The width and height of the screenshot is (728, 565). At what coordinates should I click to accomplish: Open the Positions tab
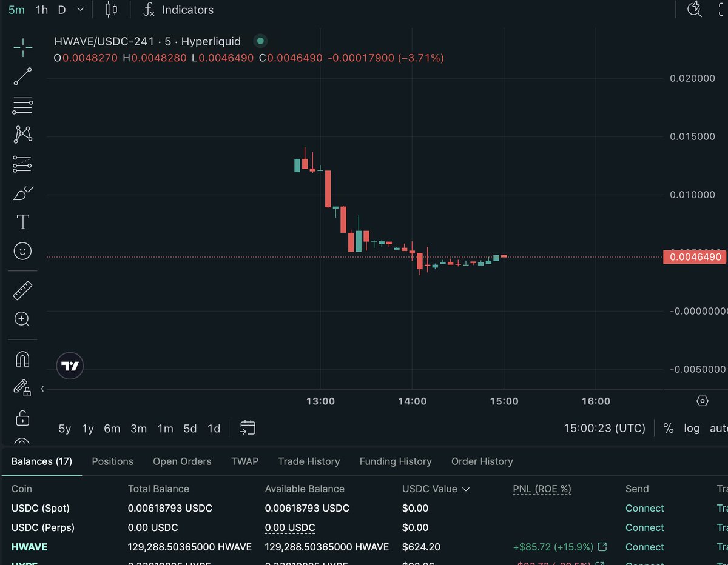[112, 461]
